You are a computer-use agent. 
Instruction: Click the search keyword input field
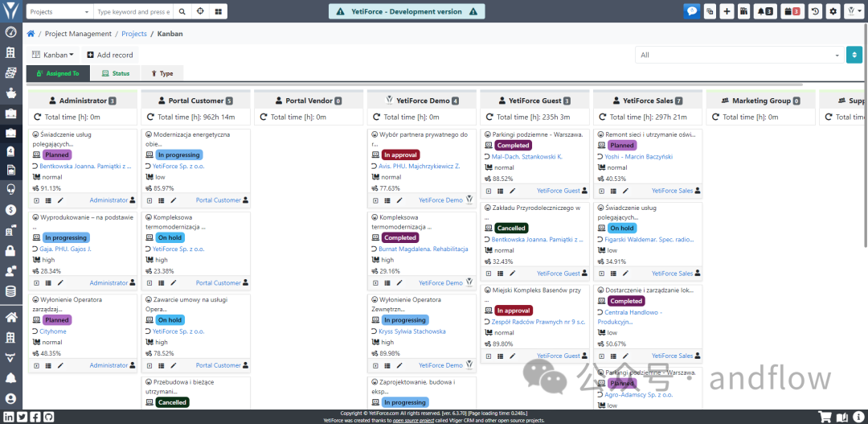tap(133, 11)
